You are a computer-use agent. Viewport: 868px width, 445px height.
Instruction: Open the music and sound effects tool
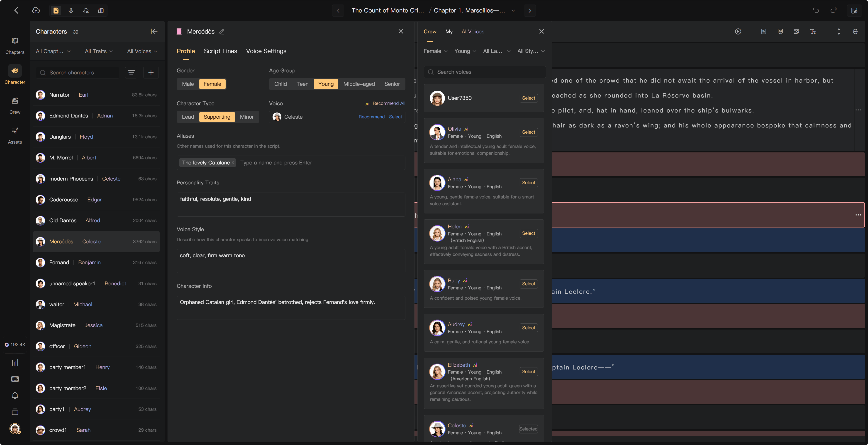[85, 10]
